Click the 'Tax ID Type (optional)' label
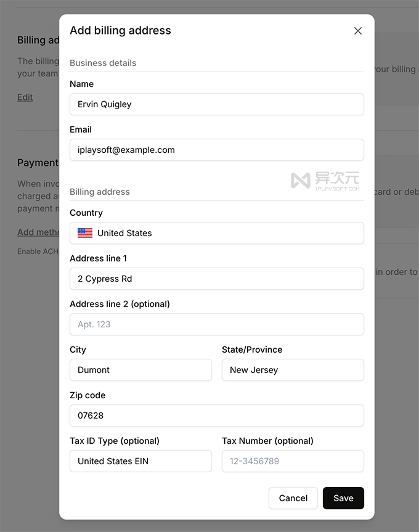 click(x=115, y=441)
